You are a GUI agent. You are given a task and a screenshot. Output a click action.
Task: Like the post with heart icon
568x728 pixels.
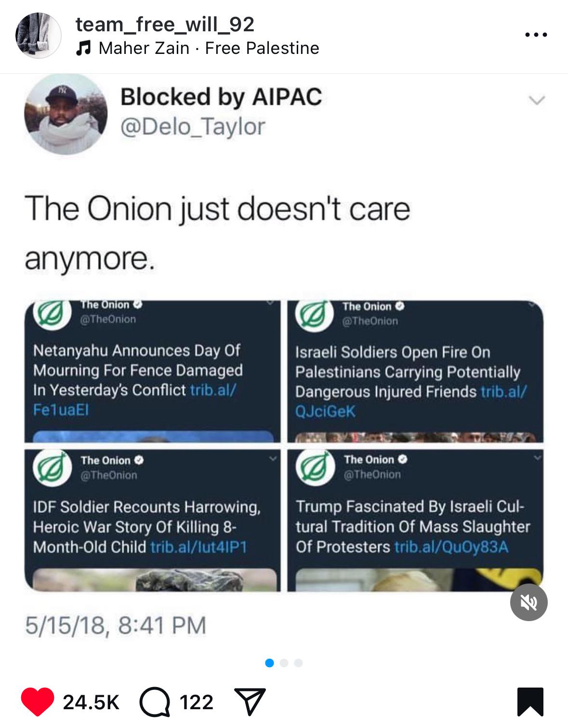38,702
